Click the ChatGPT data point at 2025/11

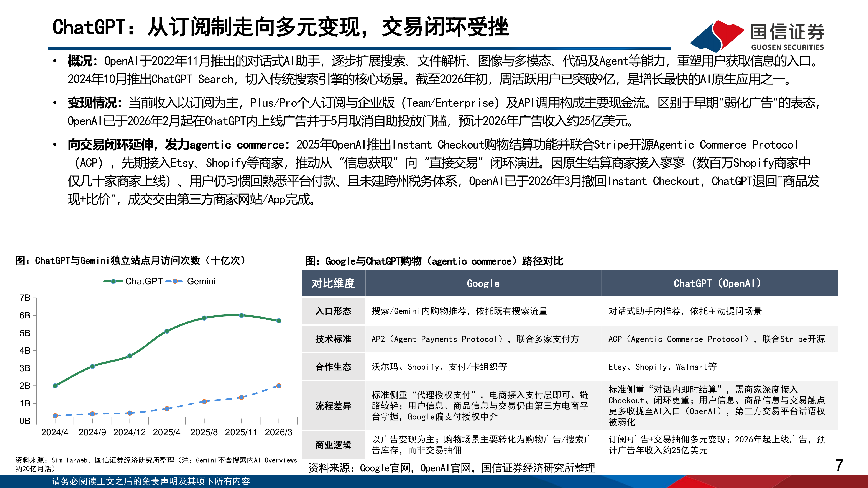pyautogui.click(x=241, y=315)
